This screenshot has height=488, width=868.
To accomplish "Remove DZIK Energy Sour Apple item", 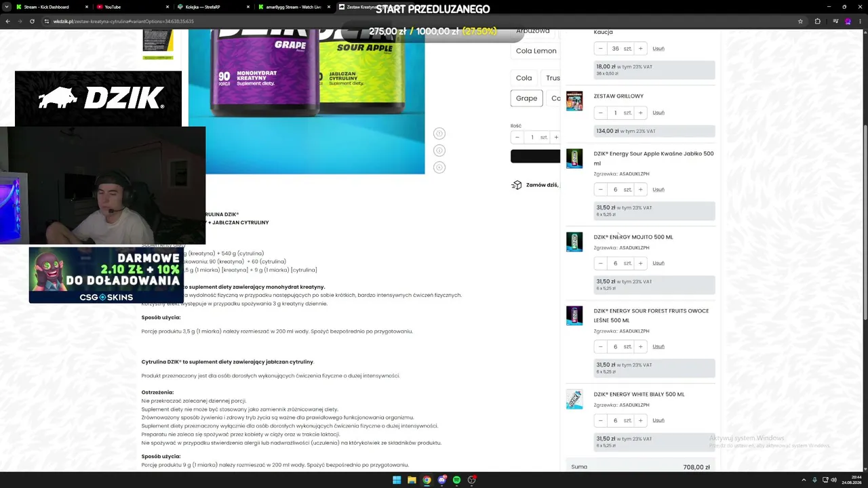I will 658,190.
